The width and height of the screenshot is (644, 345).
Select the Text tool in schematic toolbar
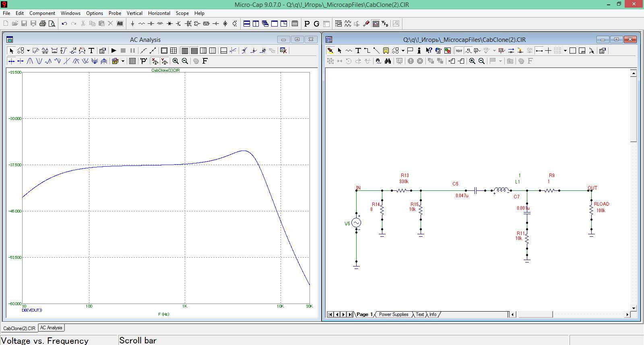click(358, 51)
